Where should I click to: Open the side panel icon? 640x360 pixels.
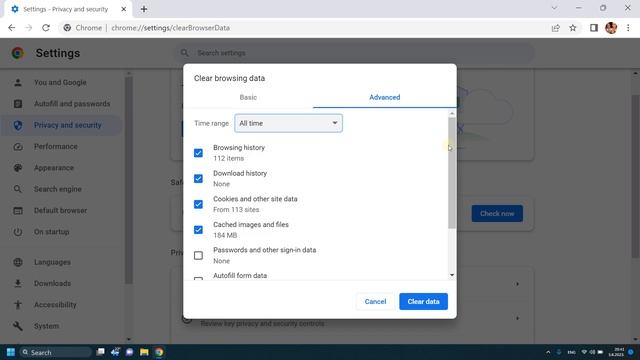pyautogui.click(x=594, y=28)
